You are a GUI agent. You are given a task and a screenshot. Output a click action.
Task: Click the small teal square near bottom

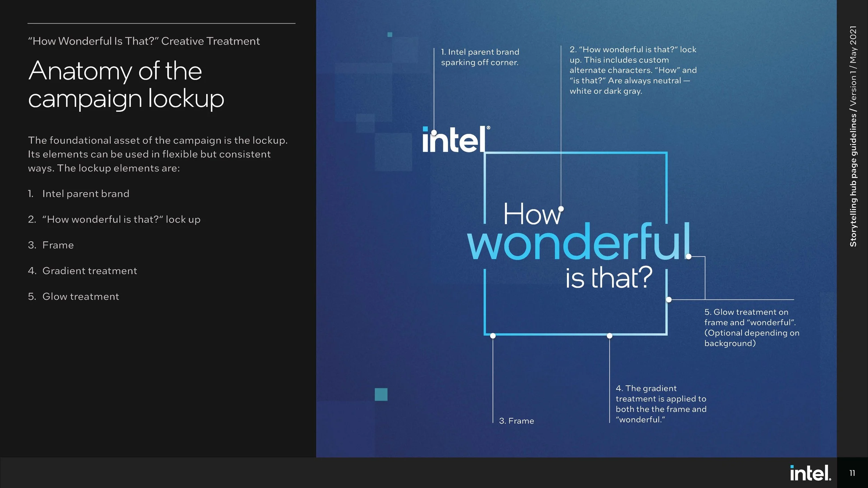[381, 394]
